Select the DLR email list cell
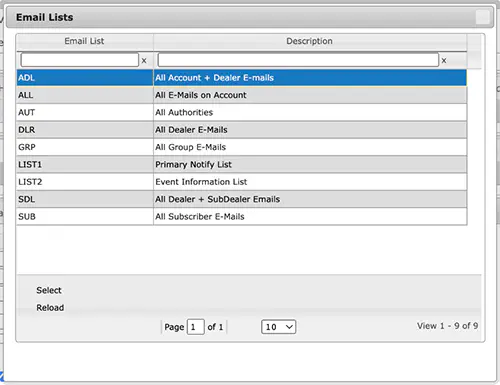 point(85,130)
